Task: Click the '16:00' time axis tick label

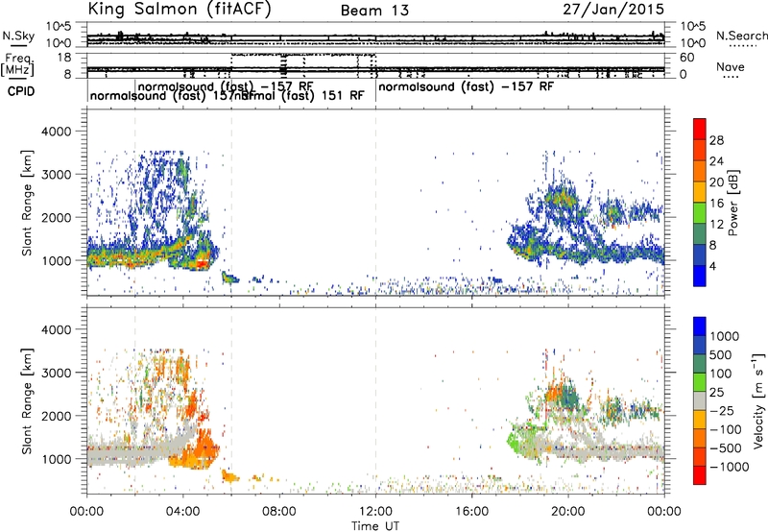Action: click(x=471, y=512)
